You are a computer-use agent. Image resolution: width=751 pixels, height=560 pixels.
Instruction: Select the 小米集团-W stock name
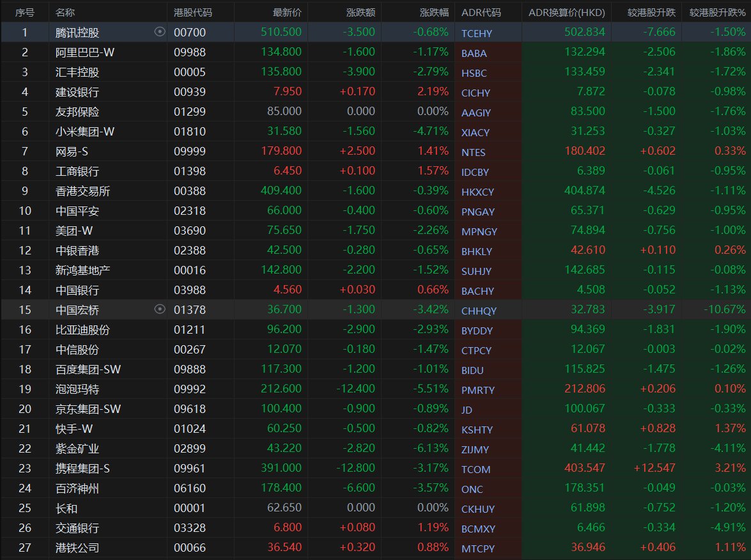click(x=85, y=132)
